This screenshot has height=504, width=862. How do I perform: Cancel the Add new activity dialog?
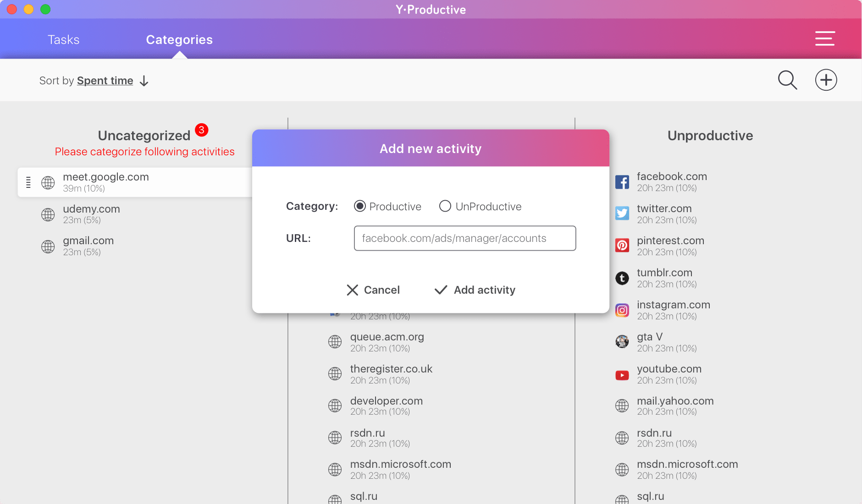373,290
